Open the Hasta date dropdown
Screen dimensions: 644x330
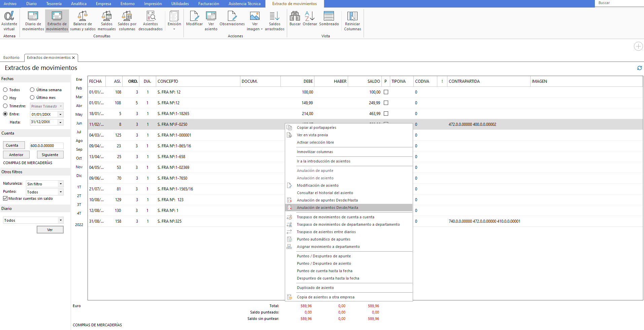tap(61, 122)
